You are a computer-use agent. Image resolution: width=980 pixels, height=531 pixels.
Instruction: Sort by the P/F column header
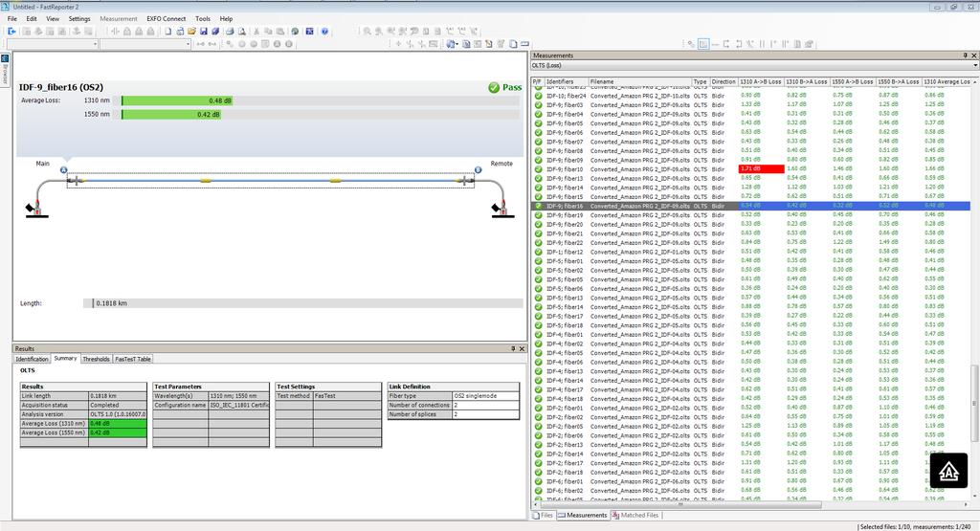tap(537, 82)
